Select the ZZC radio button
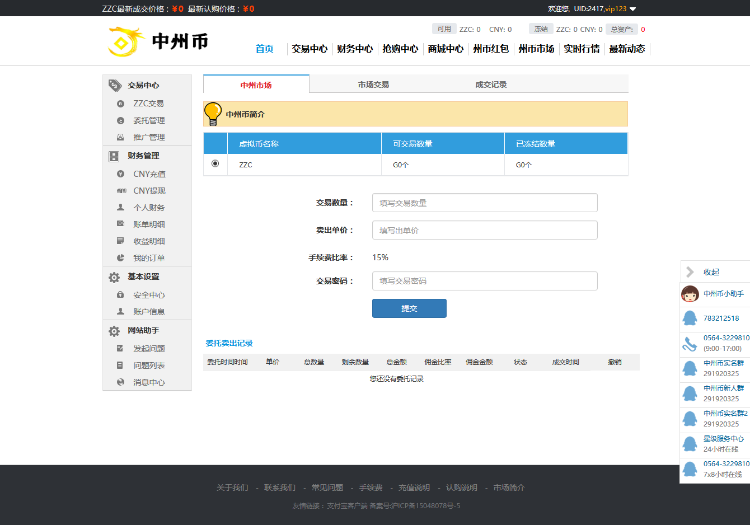750x525 pixels. coord(215,164)
